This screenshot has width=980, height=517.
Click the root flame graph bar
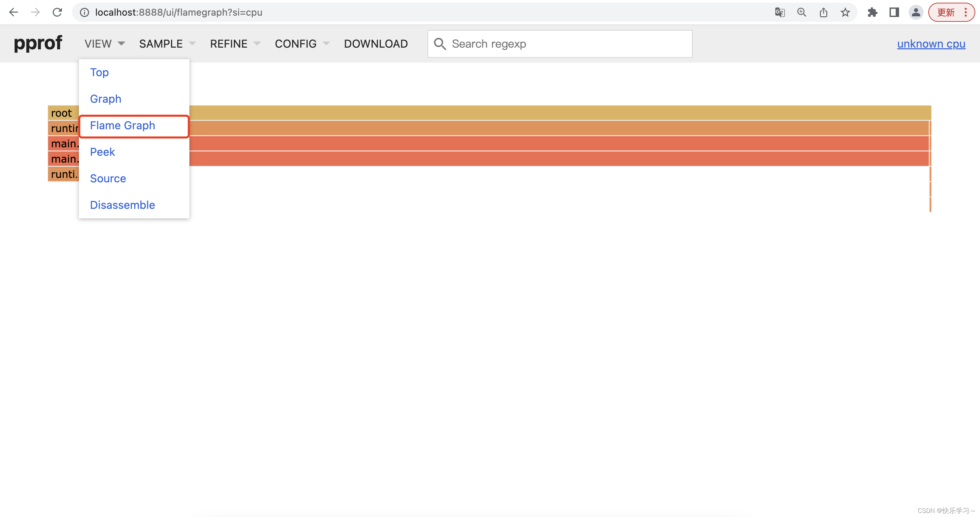(489, 112)
